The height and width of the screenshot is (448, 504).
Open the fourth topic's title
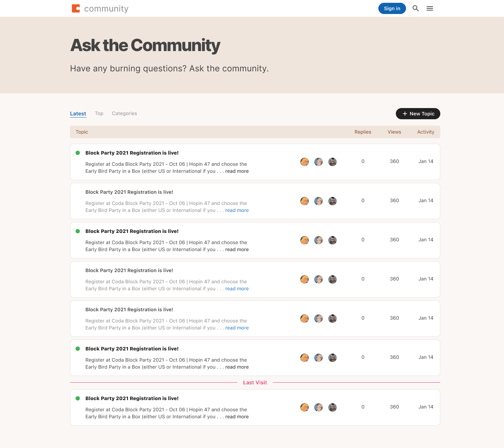tap(129, 270)
